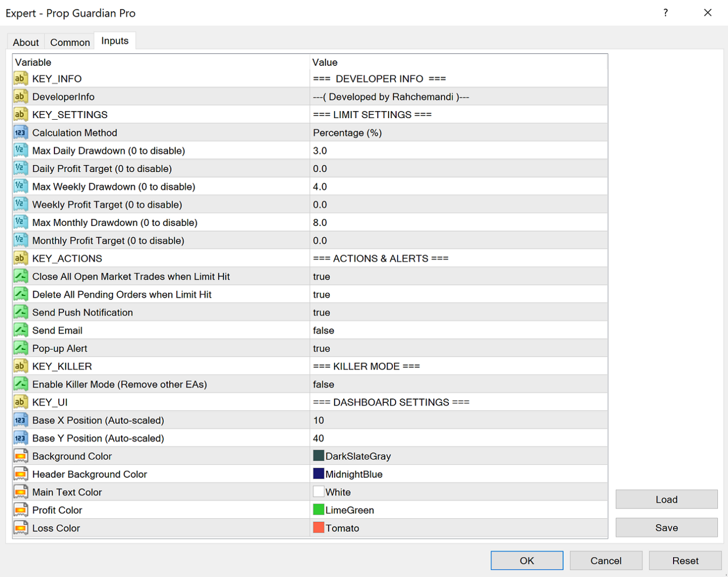Viewport: 728px width, 577px height.
Task: Click the DarkSlateGray color swatch
Action: [318, 456]
